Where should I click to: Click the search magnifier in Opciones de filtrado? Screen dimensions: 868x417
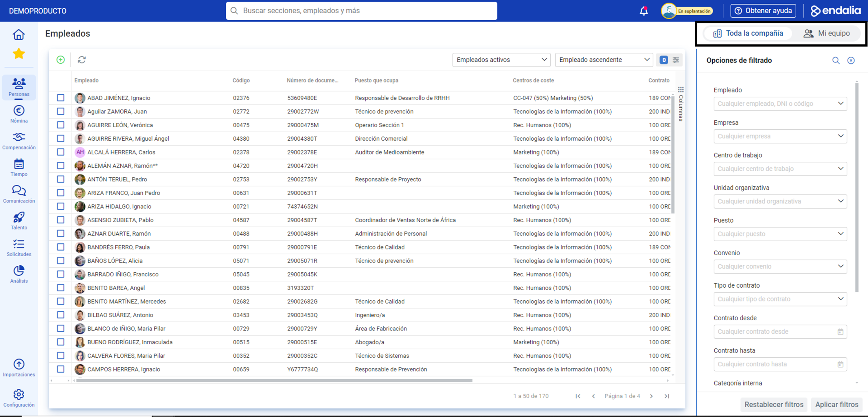tap(836, 60)
